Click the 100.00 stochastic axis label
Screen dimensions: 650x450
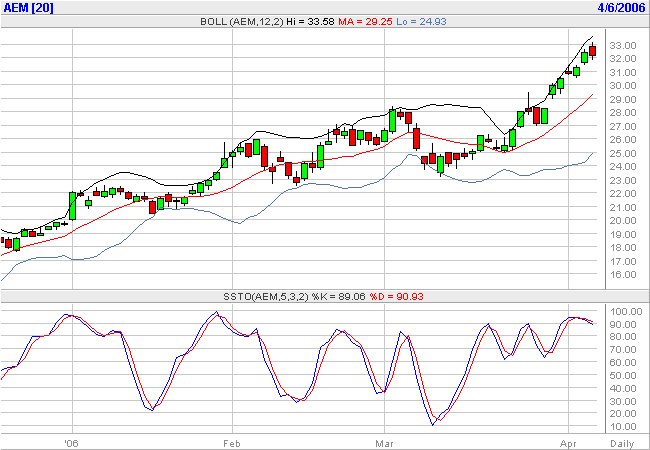tap(625, 312)
